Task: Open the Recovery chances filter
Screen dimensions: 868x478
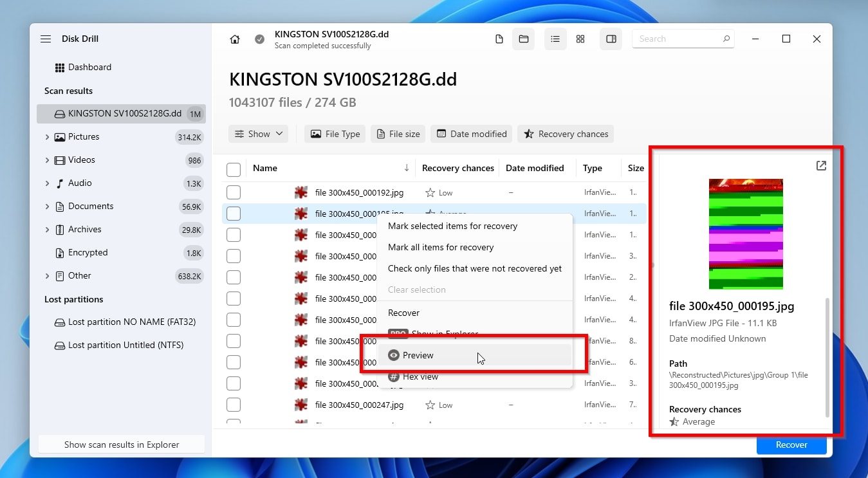Action: point(566,134)
